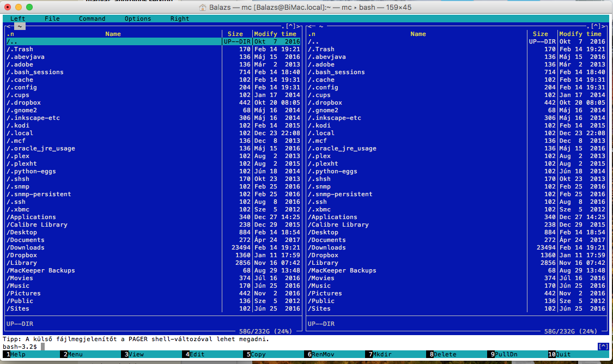Viewport: 613px width, 364px height.
Task: Open the Right menu
Action: tap(179, 19)
